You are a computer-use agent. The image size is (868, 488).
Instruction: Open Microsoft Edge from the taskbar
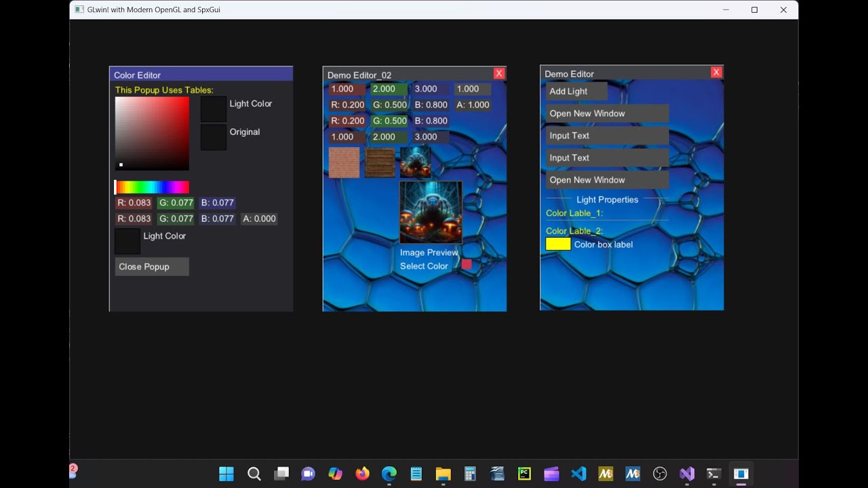[389, 474]
